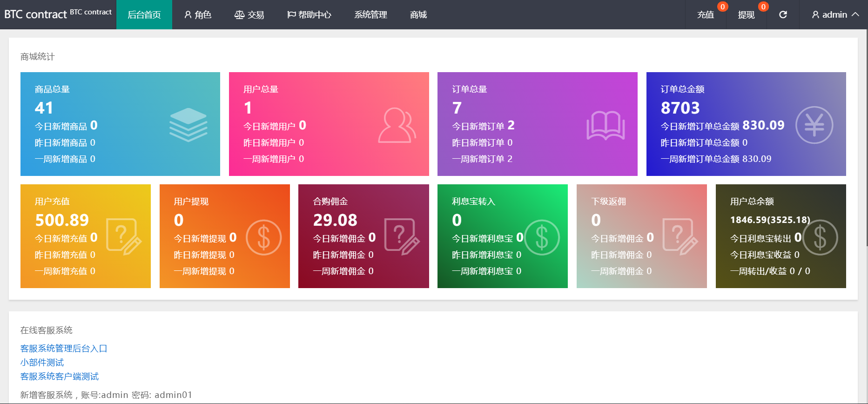This screenshot has width=868, height=404.
Task: Select the 后台首页 tab
Action: [144, 14]
